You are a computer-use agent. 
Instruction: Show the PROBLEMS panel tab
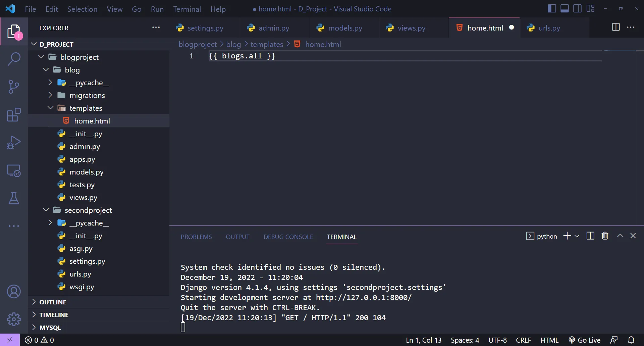pos(196,237)
